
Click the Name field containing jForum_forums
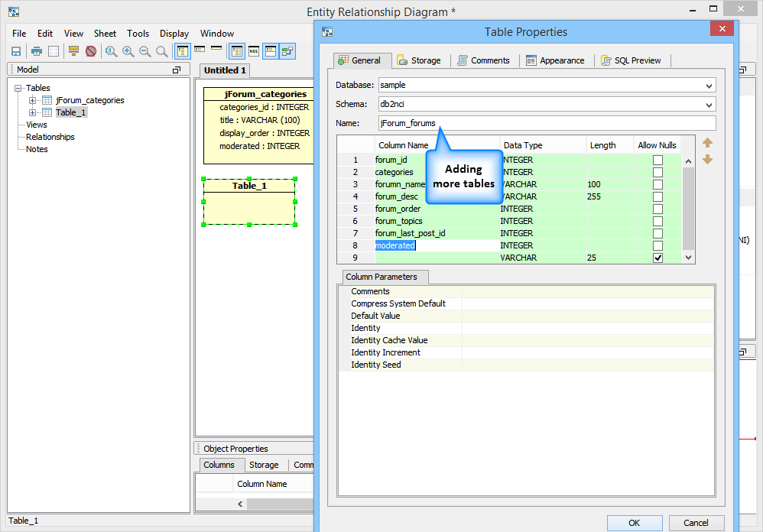pos(547,123)
